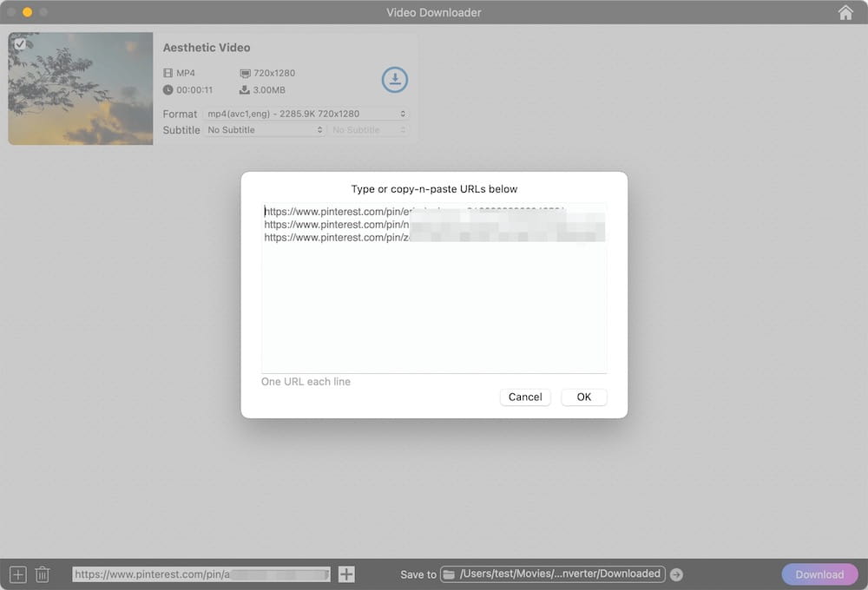The width and height of the screenshot is (868, 590).
Task: Click the MP4 format label
Action: 186,73
